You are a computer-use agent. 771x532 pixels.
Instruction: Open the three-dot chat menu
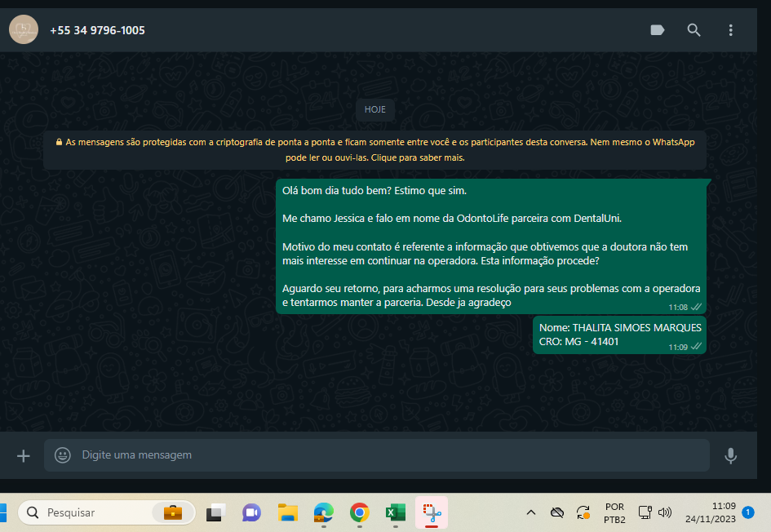tap(730, 30)
